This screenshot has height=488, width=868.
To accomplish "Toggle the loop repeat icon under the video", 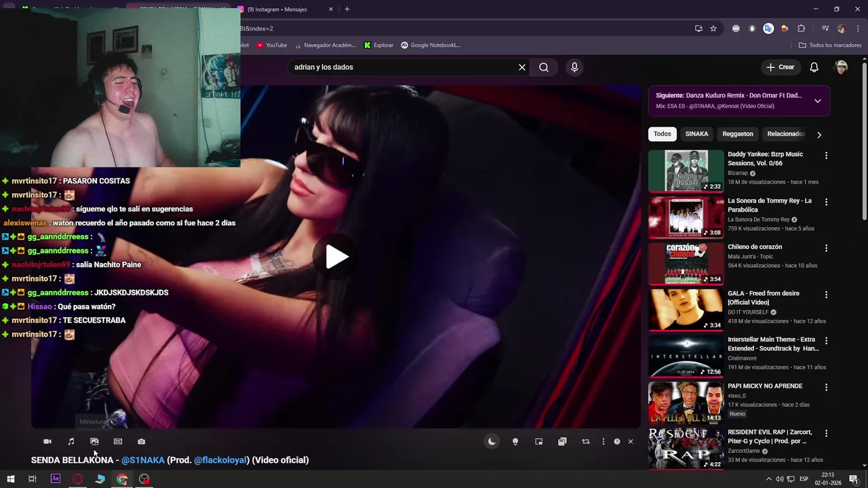I will [x=585, y=441].
